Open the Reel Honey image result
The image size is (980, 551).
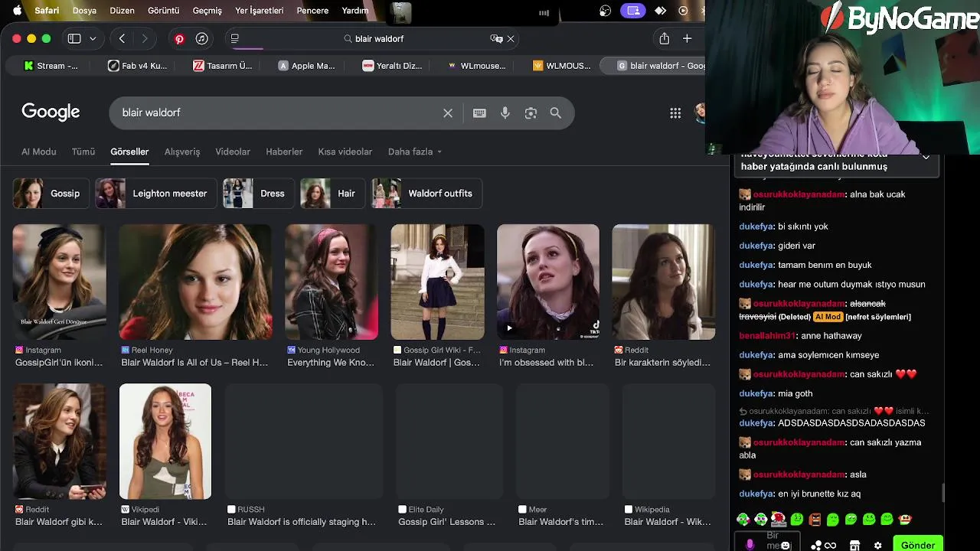tap(195, 282)
